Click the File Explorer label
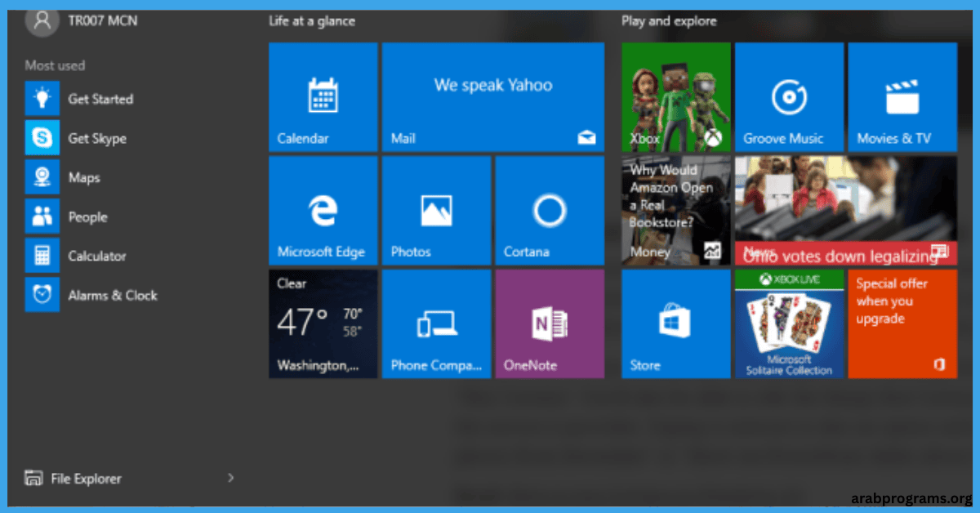The height and width of the screenshot is (513, 980). click(86, 479)
